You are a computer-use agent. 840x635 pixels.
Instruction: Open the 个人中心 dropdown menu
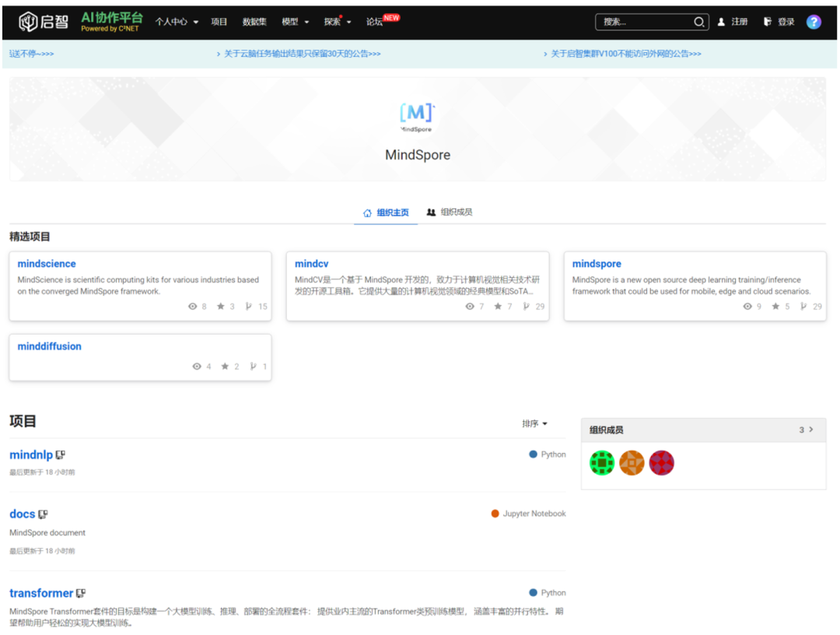tap(177, 22)
